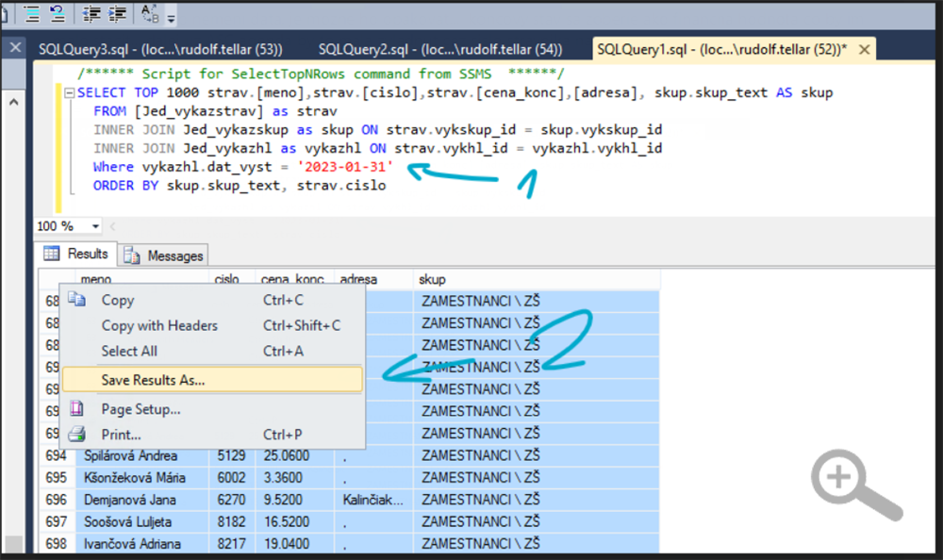Click the adresa cell Kalinčiak...
Image resolution: width=943 pixels, height=560 pixels.
[x=374, y=500]
